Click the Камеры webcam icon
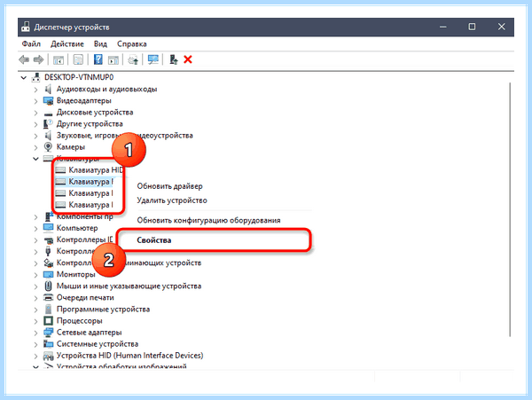 tap(48, 147)
